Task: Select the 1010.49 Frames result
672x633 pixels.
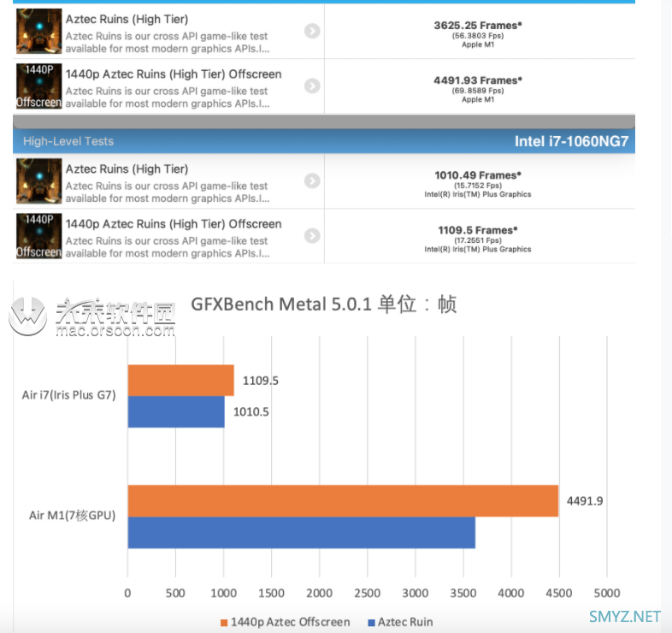Action: click(478, 175)
